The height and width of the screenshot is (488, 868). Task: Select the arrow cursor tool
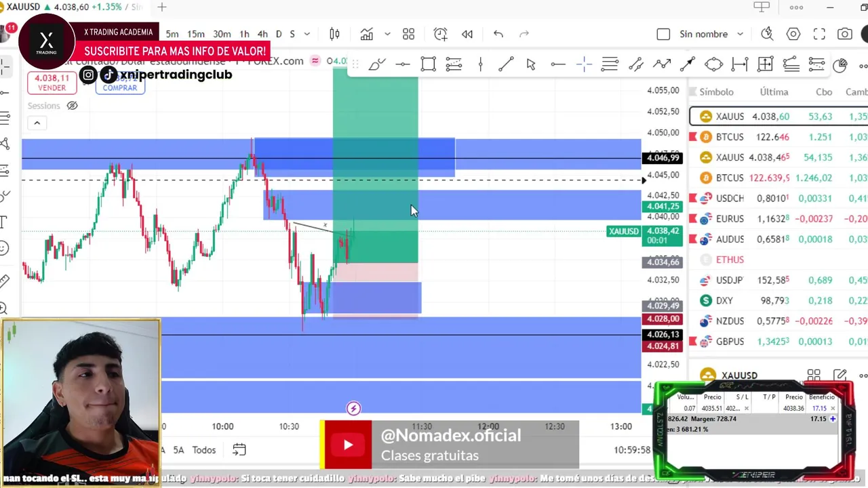tap(531, 64)
